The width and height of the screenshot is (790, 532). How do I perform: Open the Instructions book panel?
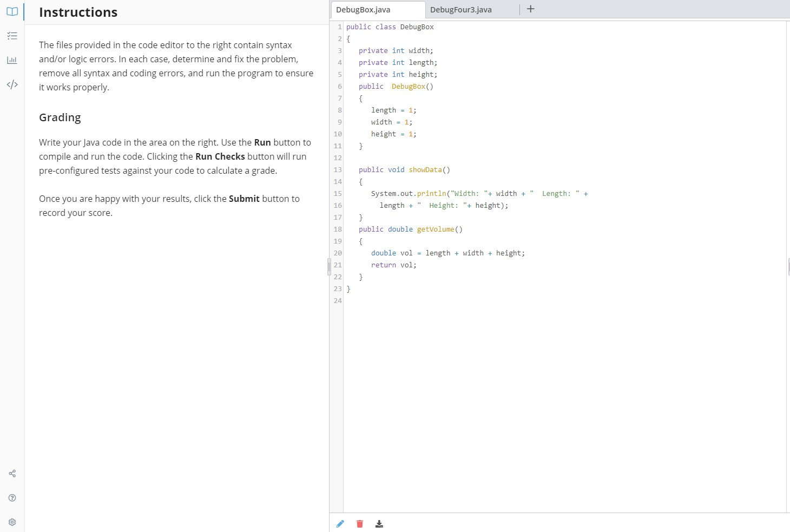tap(12, 11)
